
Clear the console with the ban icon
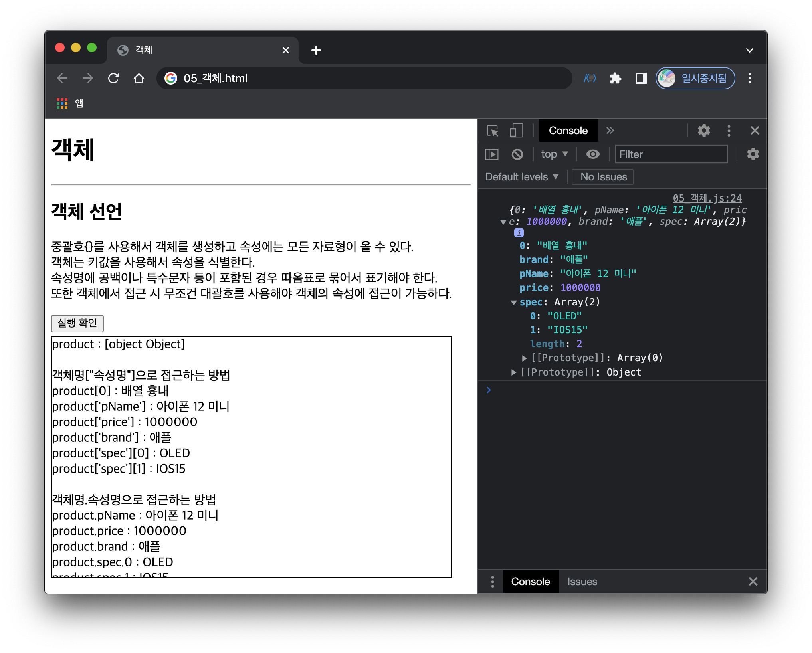517,154
